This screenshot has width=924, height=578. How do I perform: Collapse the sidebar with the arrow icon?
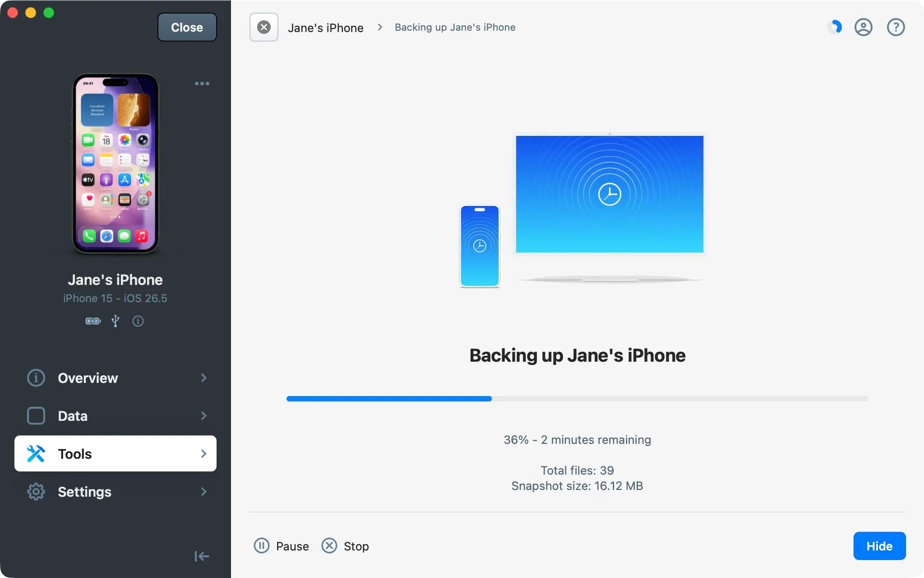pyautogui.click(x=202, y=556)
